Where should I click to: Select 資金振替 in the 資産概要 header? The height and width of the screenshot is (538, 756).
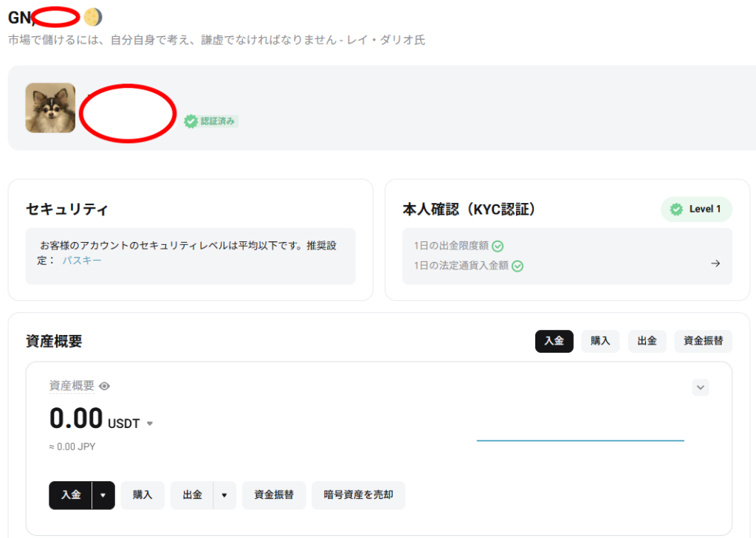(x=703, y=341)
